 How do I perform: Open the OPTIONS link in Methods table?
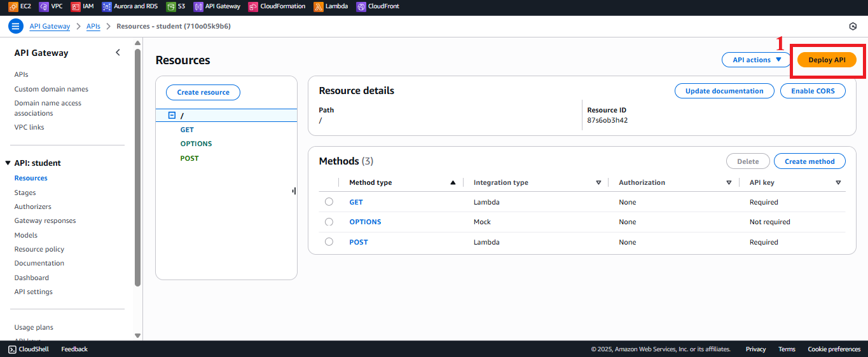(365, 222)
